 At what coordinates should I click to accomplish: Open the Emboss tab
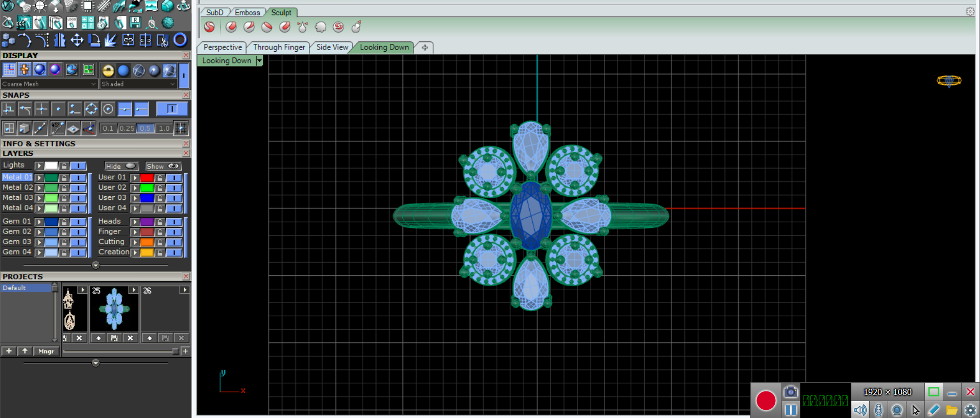pos(247,12)
